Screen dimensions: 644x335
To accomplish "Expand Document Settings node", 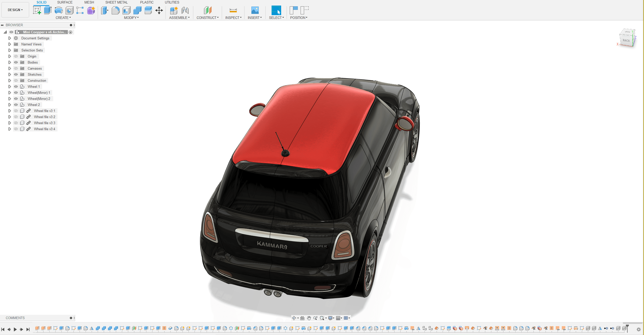I will pos(10,38).
